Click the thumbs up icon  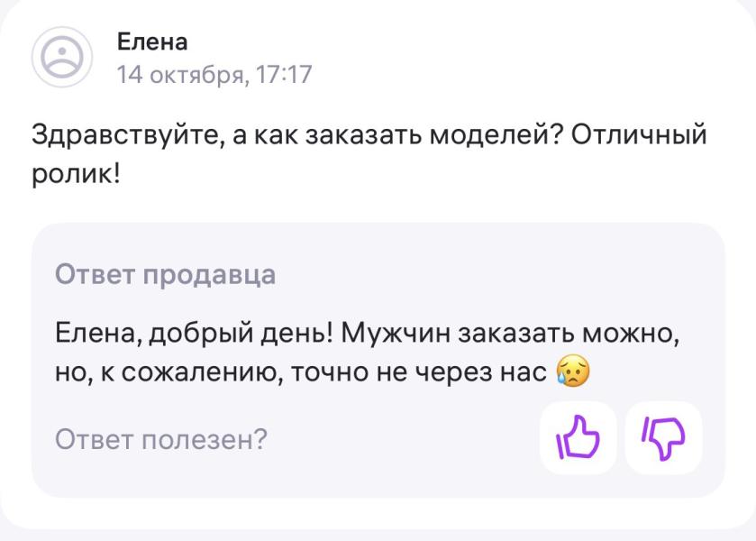(578, 438)
